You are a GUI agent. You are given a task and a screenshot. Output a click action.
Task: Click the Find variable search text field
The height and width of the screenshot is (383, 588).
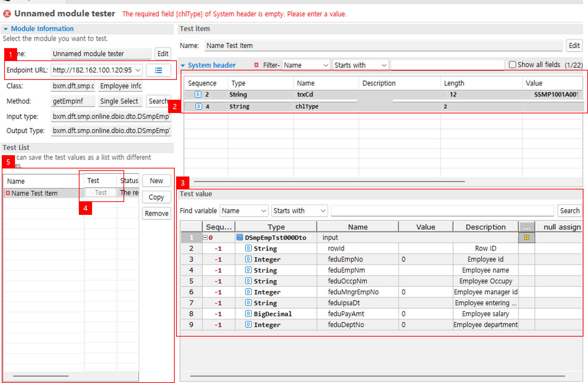tap(442, 211)
